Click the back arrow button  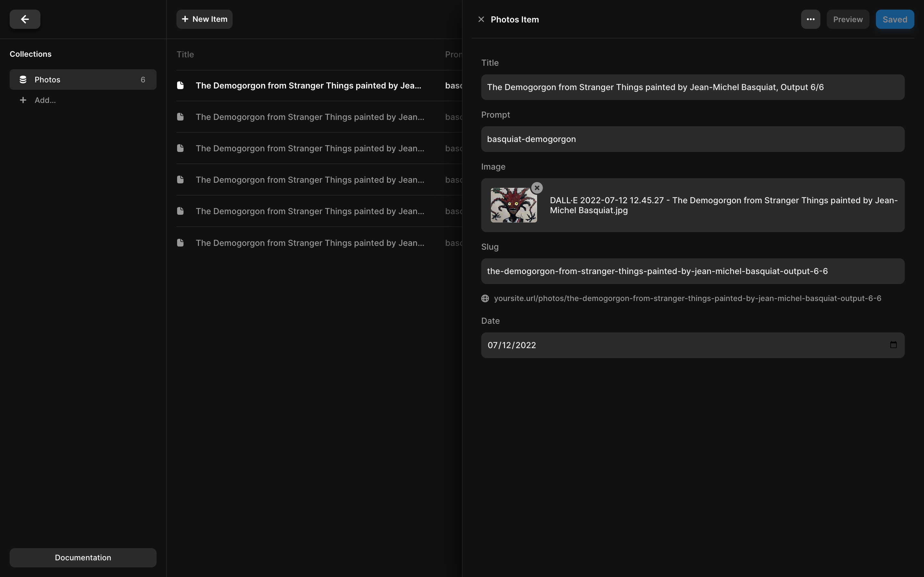(x=25, y=19)
